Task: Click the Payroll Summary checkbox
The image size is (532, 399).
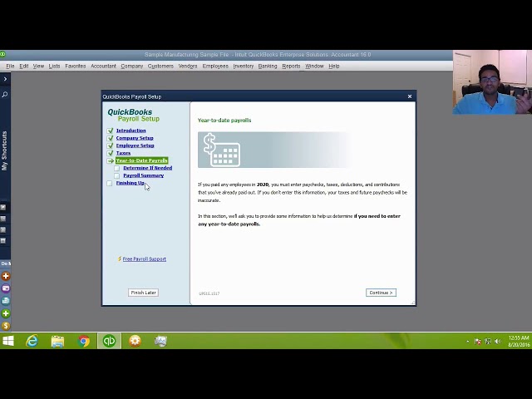Action: 116,175
